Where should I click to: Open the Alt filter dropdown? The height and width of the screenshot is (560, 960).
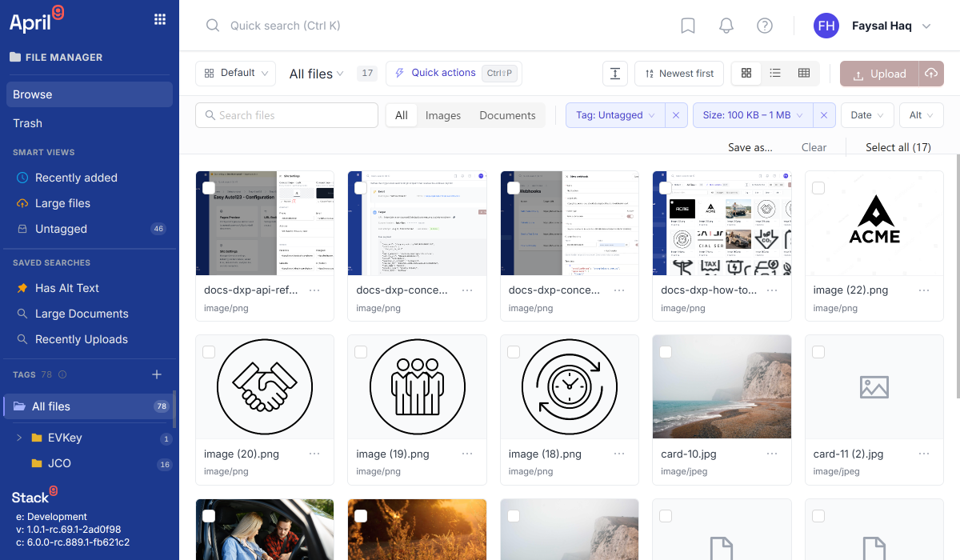pyautogui.click(x=922, y=115)
